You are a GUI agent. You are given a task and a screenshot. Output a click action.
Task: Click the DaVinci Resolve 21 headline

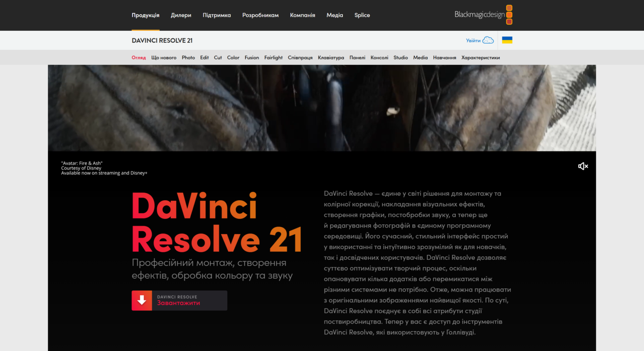(217, 222)
